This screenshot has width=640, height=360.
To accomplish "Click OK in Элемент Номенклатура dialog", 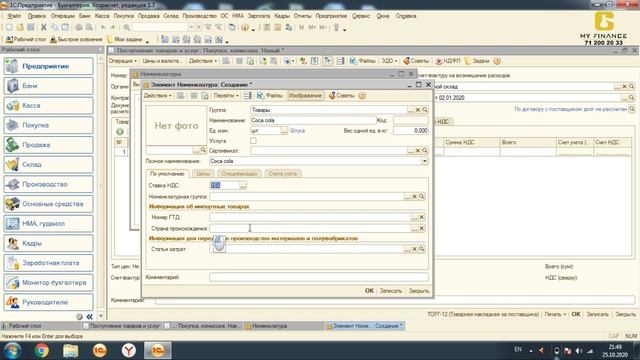I will click(369, 291).
